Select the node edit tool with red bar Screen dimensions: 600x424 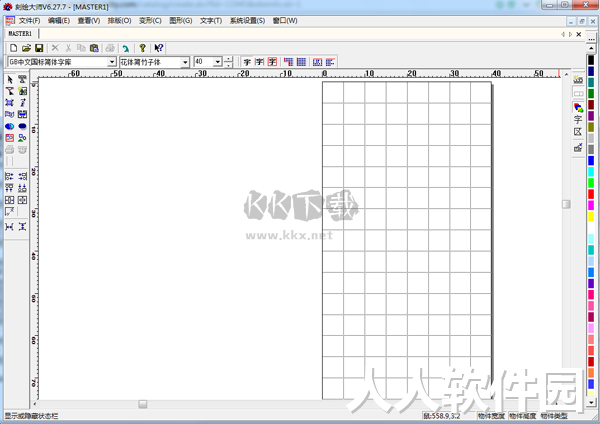(10, 91)
